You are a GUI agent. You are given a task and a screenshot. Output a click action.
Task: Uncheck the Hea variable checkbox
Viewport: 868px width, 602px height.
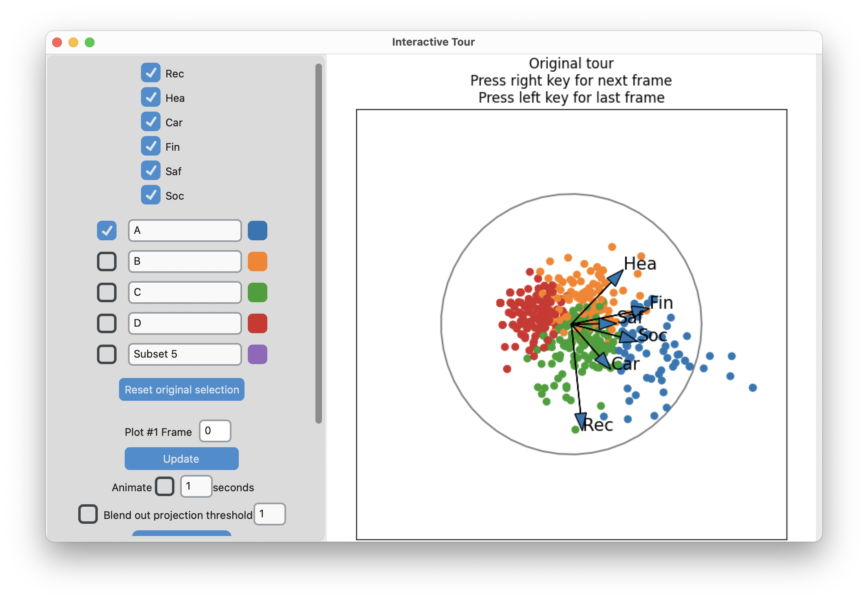click(x=151, y=97)
